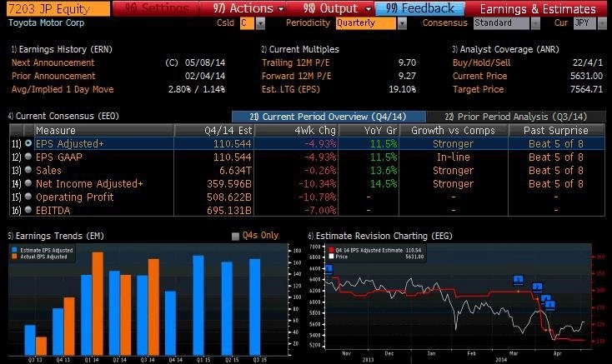Open the Settings menu
The width and height of the screenshot is (612, 364).
[x=156, y=8]
